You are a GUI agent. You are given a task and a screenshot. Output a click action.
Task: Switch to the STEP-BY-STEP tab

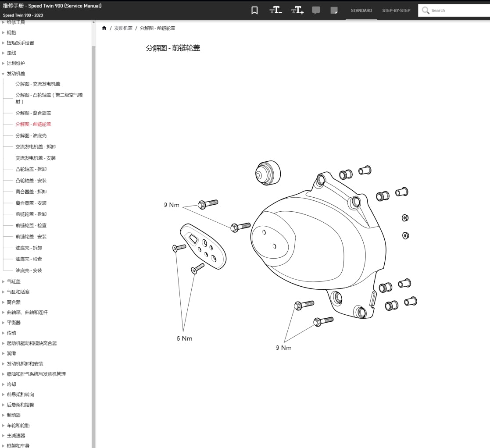396,10
